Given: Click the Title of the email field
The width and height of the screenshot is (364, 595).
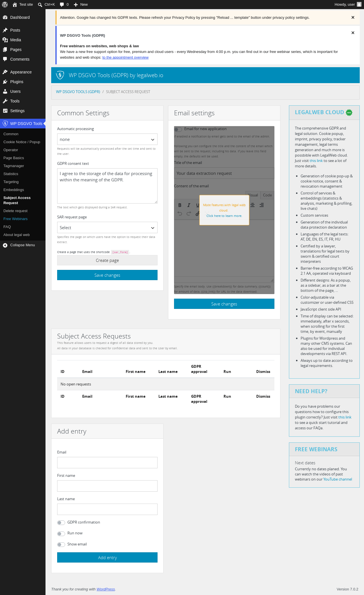Looking at the screenshot, I should [x=224, y=173].
